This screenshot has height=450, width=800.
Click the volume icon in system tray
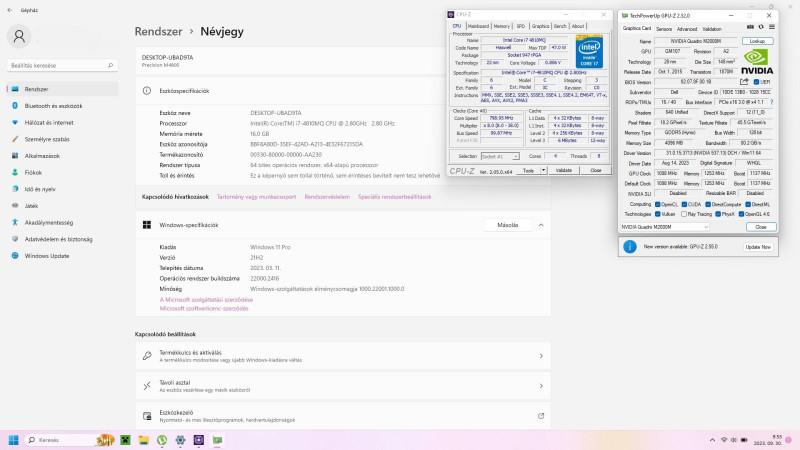734,440
